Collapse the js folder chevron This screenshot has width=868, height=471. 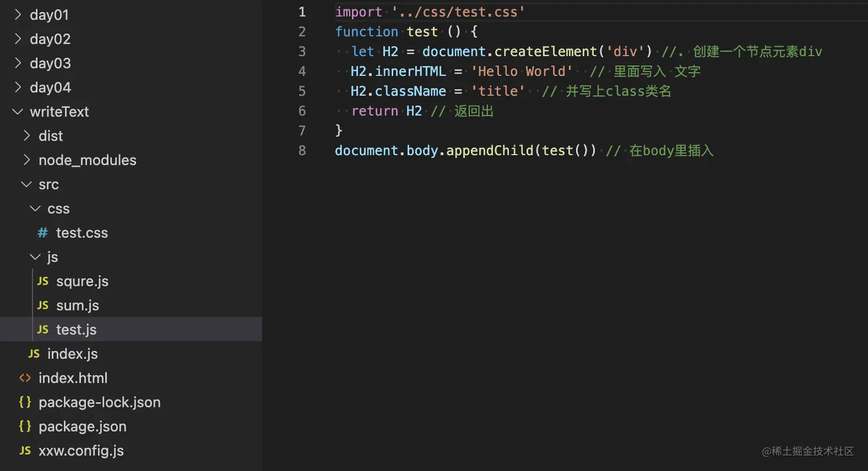[35, 256]
